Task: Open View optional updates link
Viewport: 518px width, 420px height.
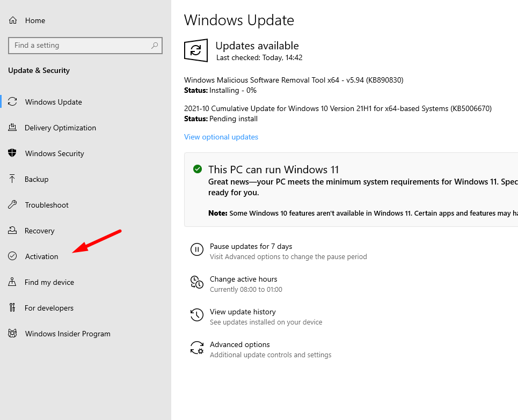Action: click(221, 137)
